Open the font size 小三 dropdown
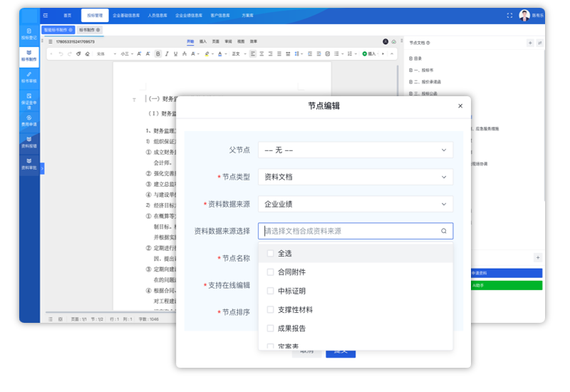Image resolution: width=570 pixels, height=392 pixels. pyautogui.click(x=127, y=54)
